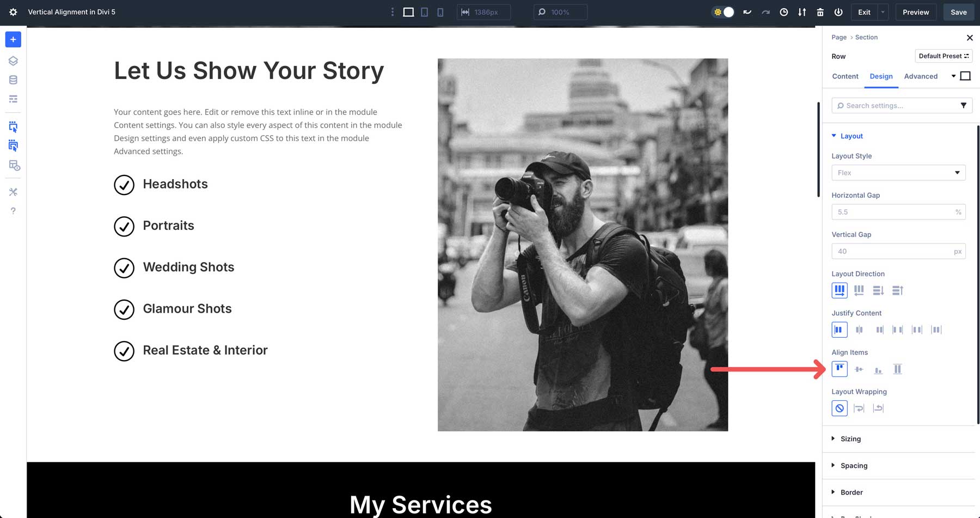This screenshot has width=980, height=518.
Task: Click the undo arrow in the top toolbar
Action: tap(746, 11)
